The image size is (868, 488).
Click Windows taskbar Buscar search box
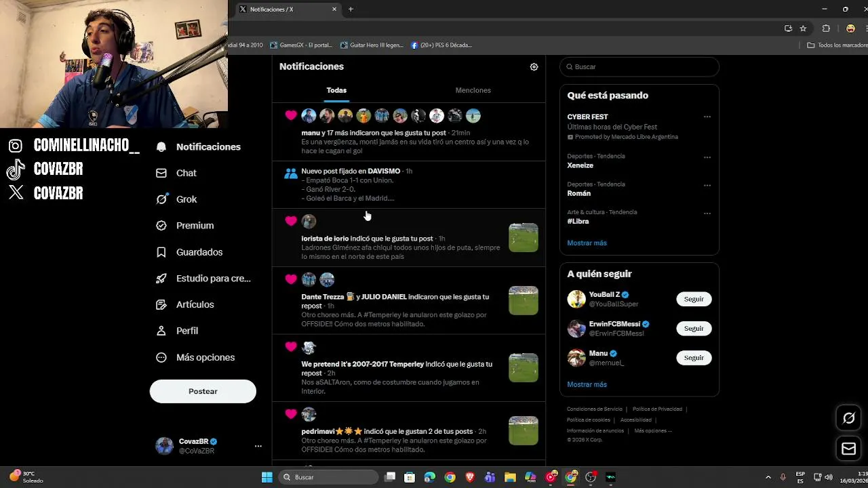coord(329,477)
